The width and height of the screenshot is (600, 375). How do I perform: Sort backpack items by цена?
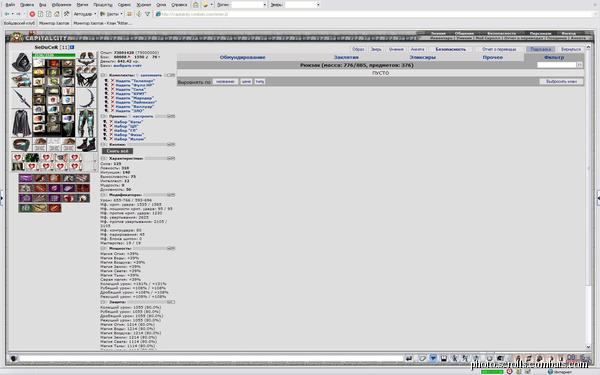(x=246, y=82)
